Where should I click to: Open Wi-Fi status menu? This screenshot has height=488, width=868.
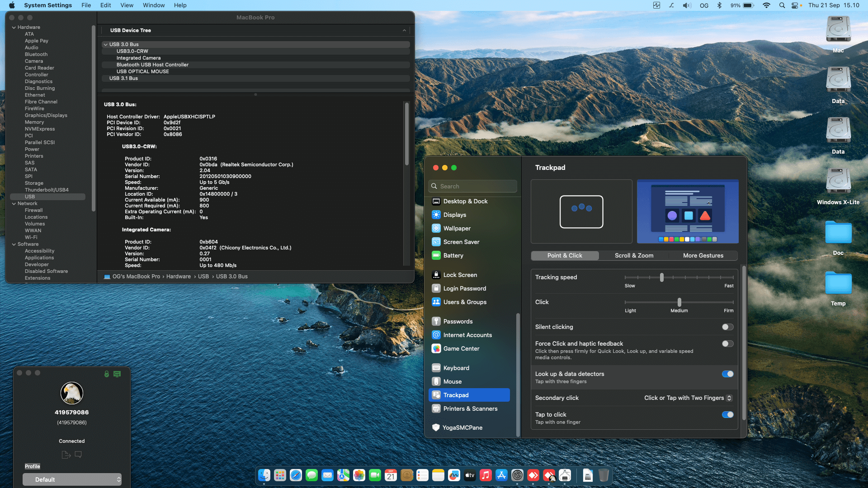766,5
